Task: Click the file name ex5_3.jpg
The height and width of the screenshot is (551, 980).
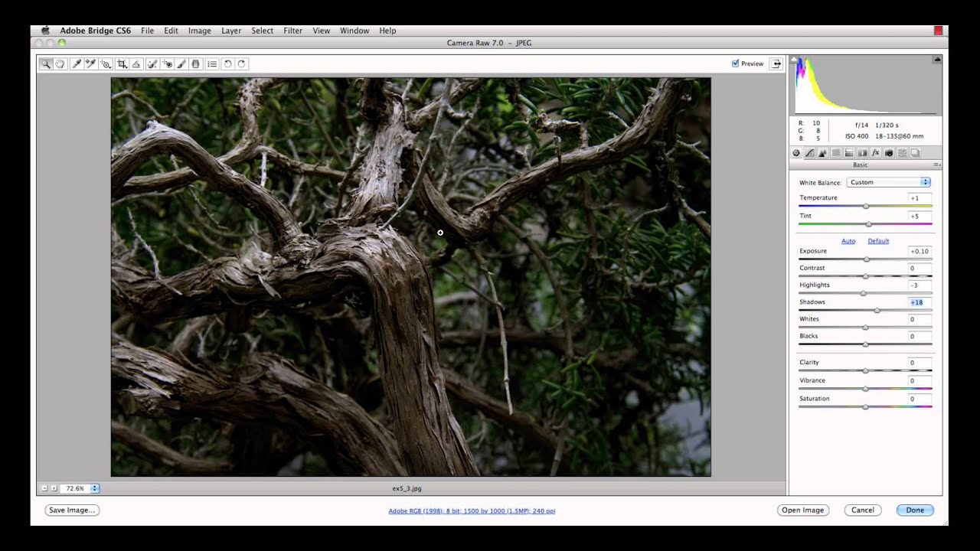Action: (x=407, y=488)
